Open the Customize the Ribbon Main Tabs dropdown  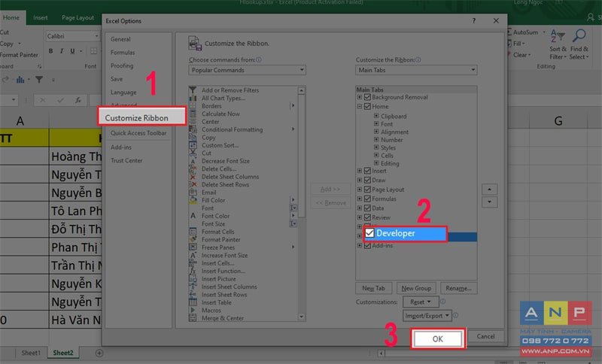pos(416,70)
